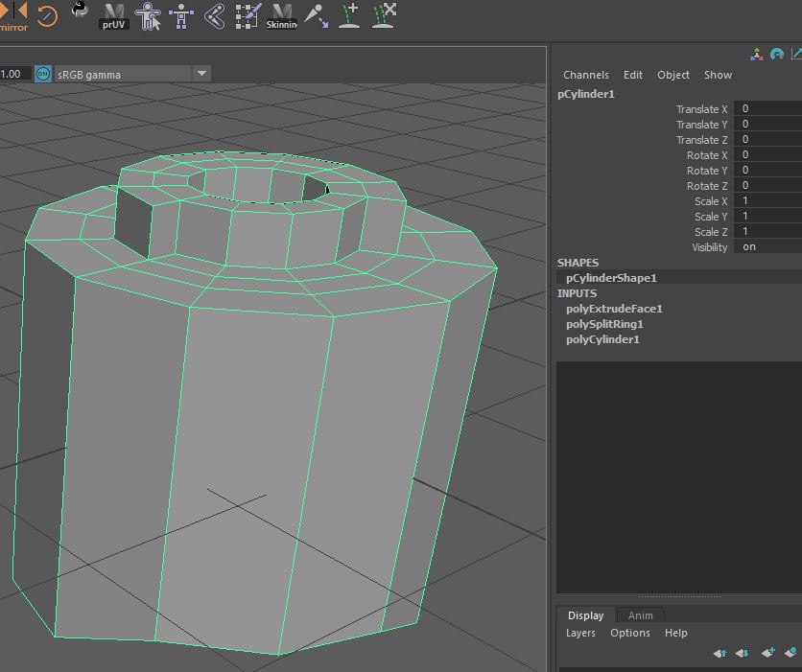Open the Quick Rig character icon
The height and width of the screenshot is (672, 802).
coord(148,15)
